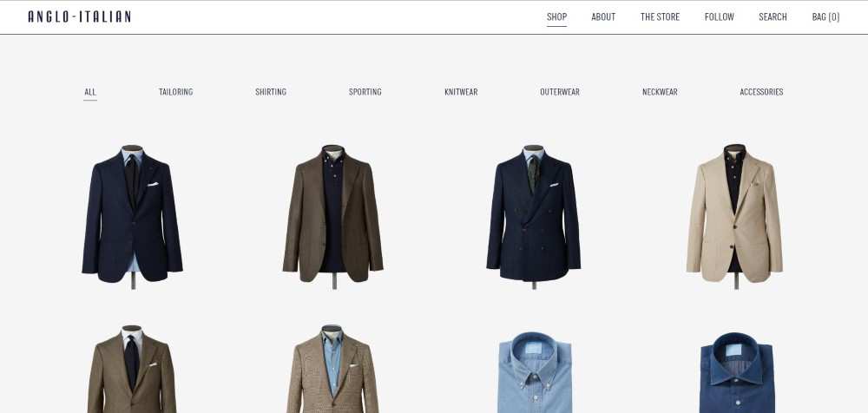868x413 pixels.
Task: Select the FOLLOW navigation link
Action: coord(719,16)
